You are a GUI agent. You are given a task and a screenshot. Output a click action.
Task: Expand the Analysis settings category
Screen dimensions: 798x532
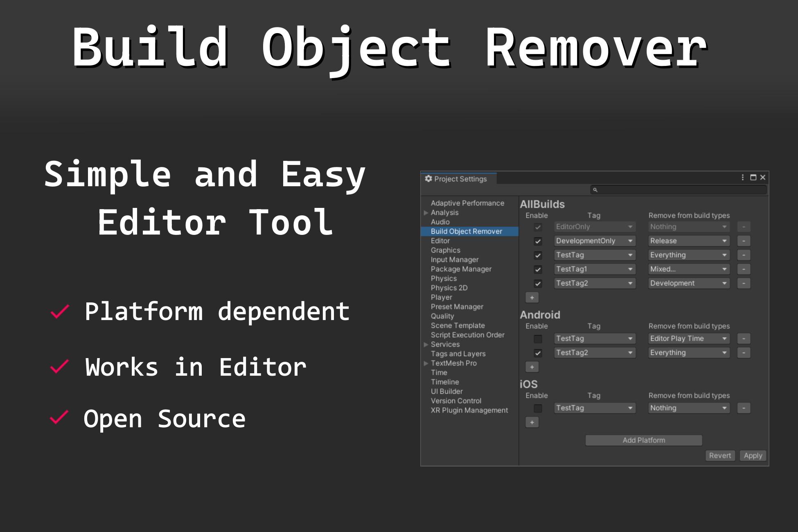pos(426,213)
